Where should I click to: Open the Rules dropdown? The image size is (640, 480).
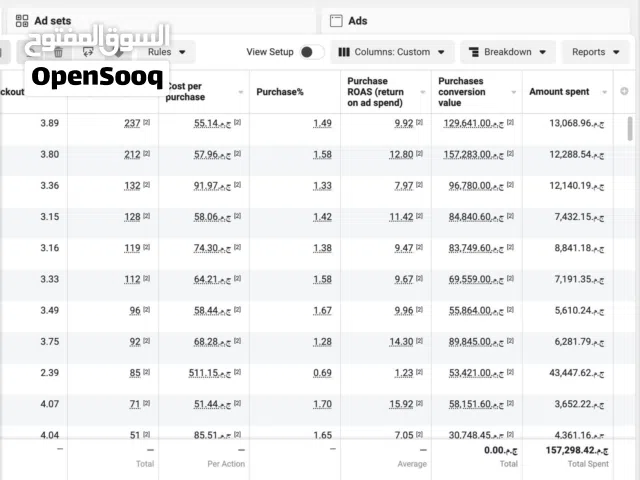(166, 52)
